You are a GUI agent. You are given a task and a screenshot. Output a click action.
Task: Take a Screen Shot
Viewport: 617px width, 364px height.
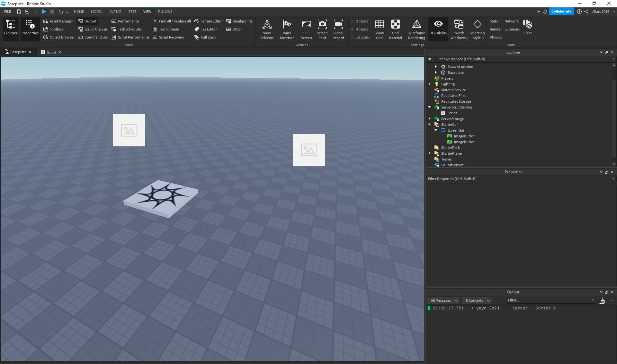coord(322,29)
